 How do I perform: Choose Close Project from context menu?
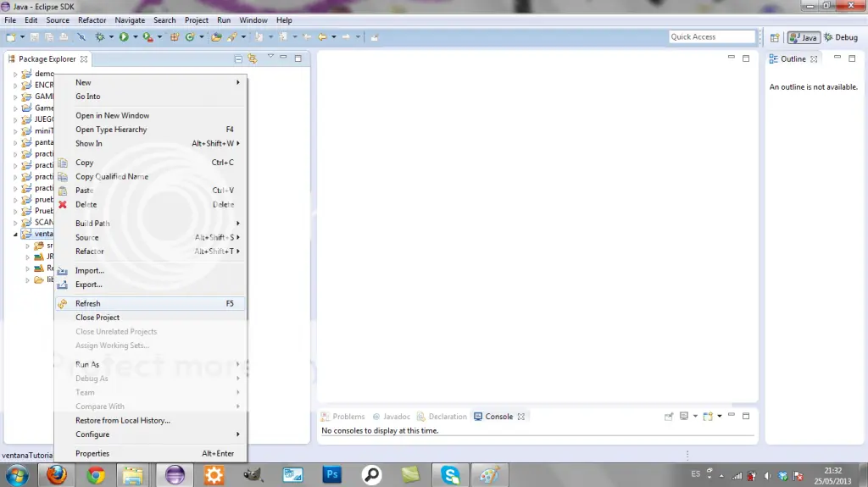(150, 318)
